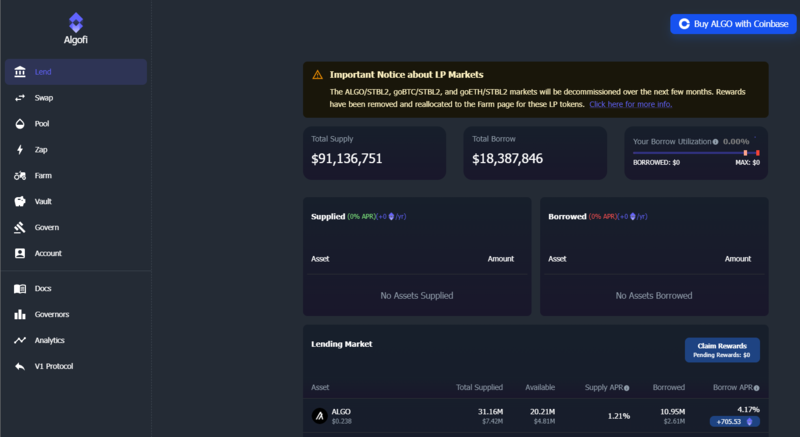Click the ALGO asset logo
The image size is (800, 437).
(x=319, y=416)
